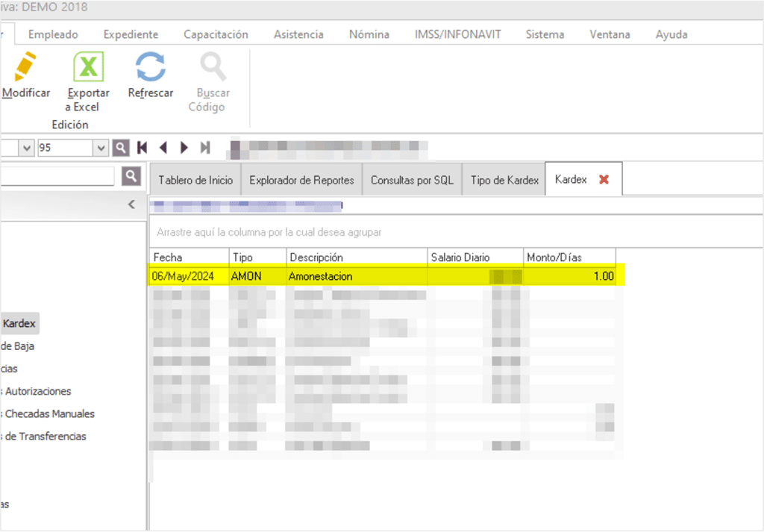Click the Modificar pencil icon

click(x=25, y=68)
